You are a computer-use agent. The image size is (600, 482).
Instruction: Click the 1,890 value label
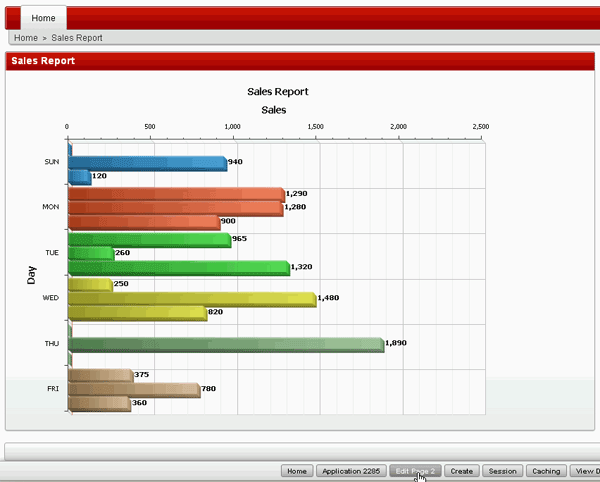tap(396, 343)
